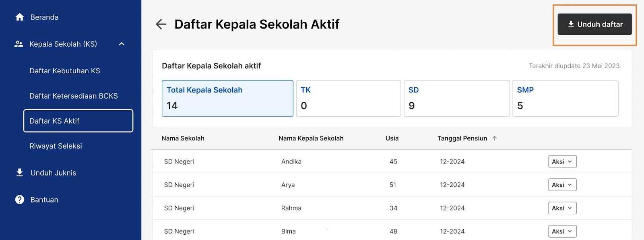Screen dimensions: 644x240
Task: Select the TK filter card
Action: tap(349, 98)
